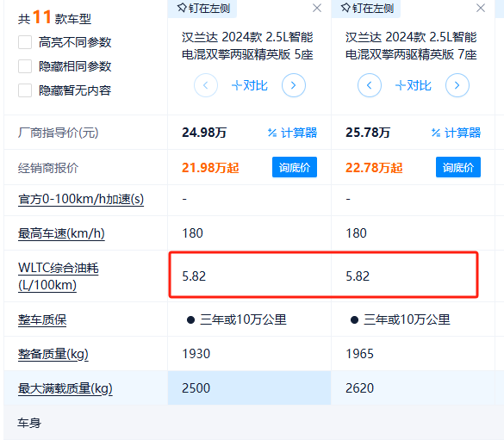The width and height of the screenshot is (504, 440).
Task: Select the 最大满载质量 2500 cell
Action: (x=249, y=388)
